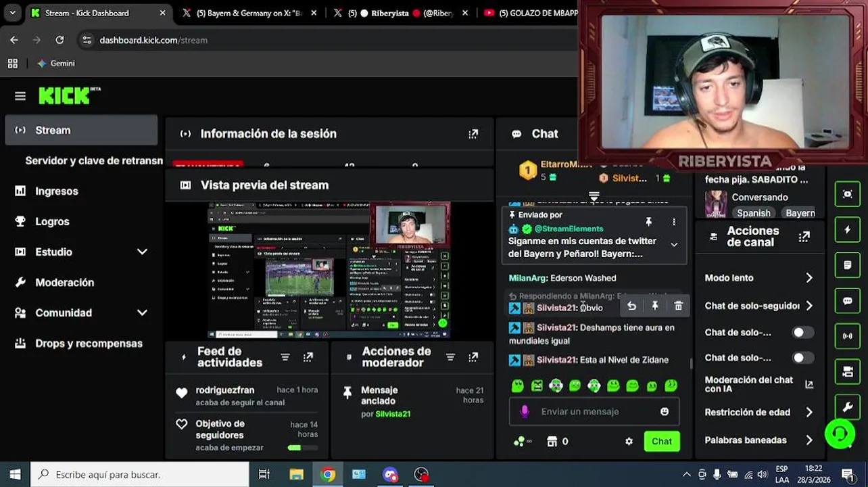
Task: Open Modo lento settings
Action: tap(758, 278)
